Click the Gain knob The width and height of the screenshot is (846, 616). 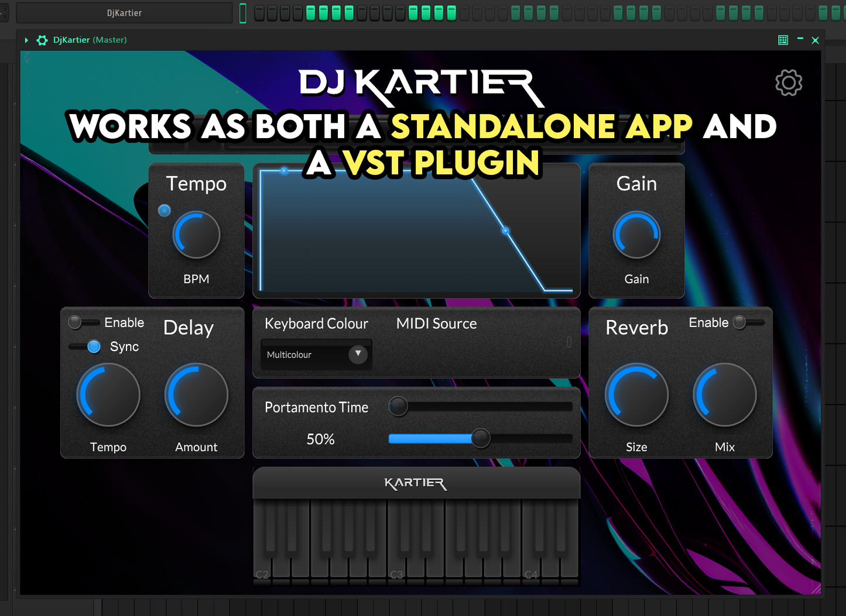pos(636,235)
